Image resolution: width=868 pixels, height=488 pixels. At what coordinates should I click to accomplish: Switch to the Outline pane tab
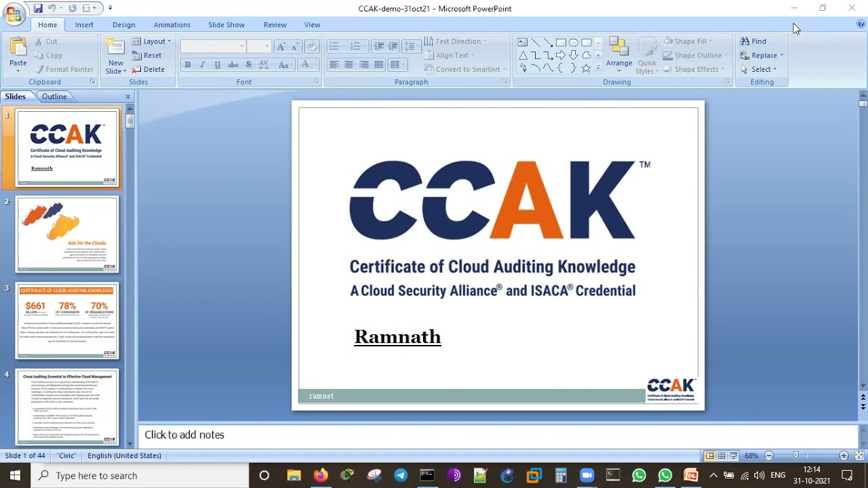(54, 96)
